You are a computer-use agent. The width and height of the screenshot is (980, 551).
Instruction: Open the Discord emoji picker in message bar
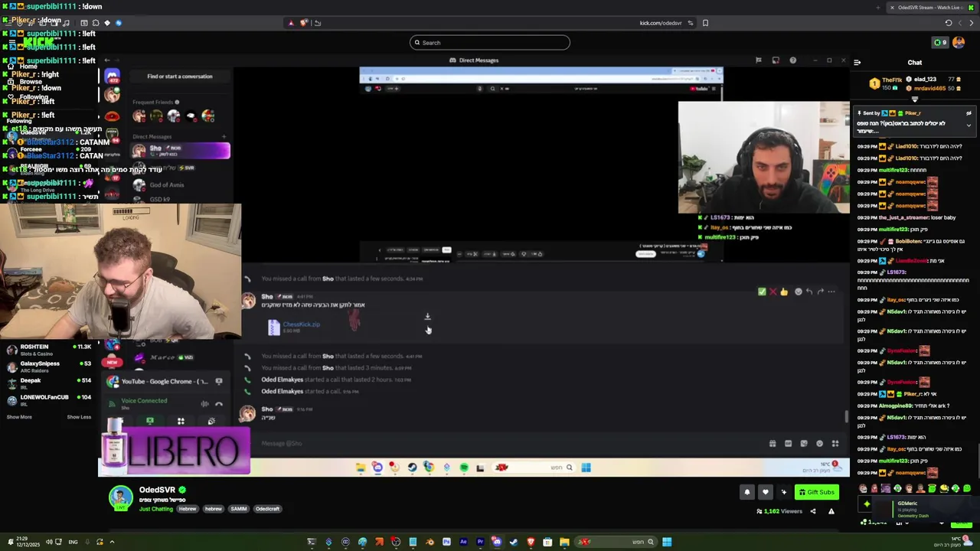819,443
